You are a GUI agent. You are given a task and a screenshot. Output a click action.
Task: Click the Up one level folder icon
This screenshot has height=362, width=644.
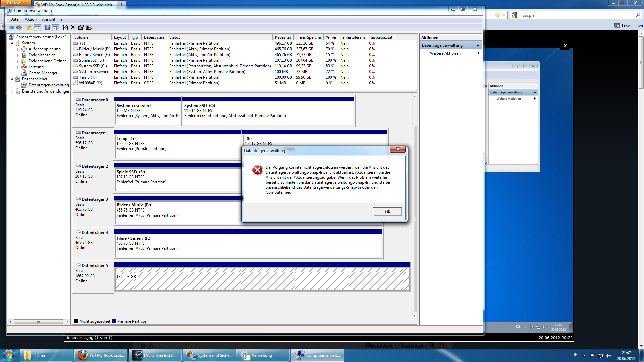tap(30, 28)
